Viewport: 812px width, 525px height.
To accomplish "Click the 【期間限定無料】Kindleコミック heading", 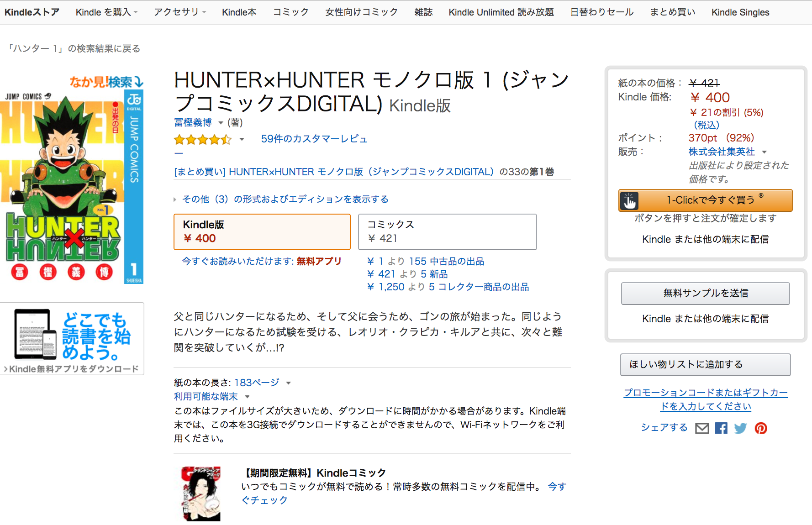I will pyautogui.click(x=314, y=473).
